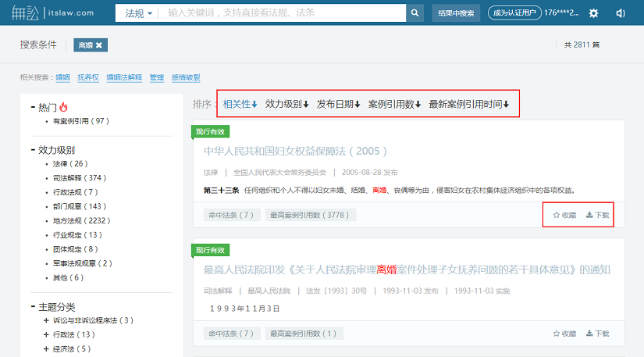Screen dimensions: 644x357
Task: Sort results by 案例引用数
Action: click(x=394, y=104)
